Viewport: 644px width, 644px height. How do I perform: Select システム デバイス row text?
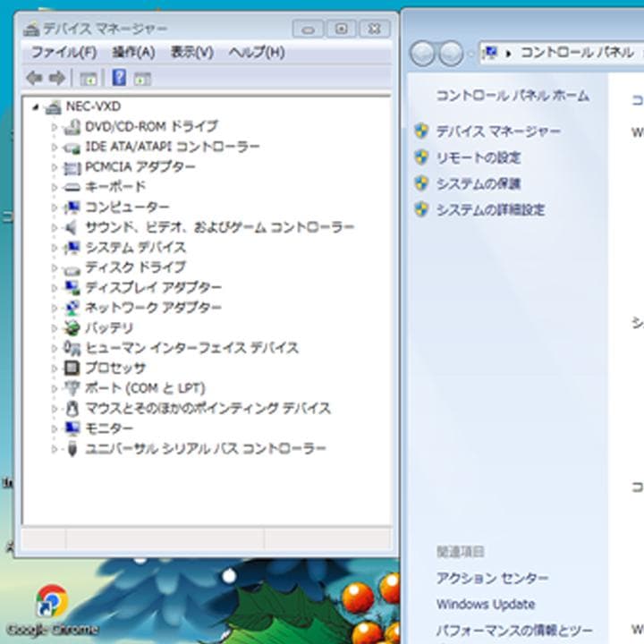pos(135,248)
